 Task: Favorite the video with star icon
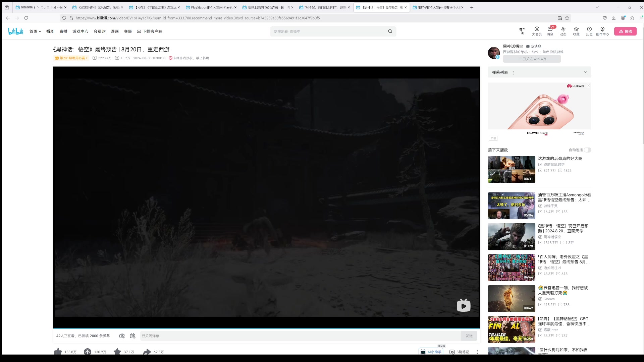click(x=117, y=352)
